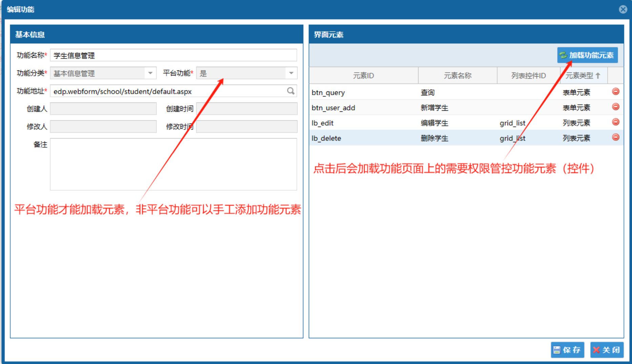The image size is (632, 364).
Task: Click the 基本信息 panel header
Action: point(157,34)
